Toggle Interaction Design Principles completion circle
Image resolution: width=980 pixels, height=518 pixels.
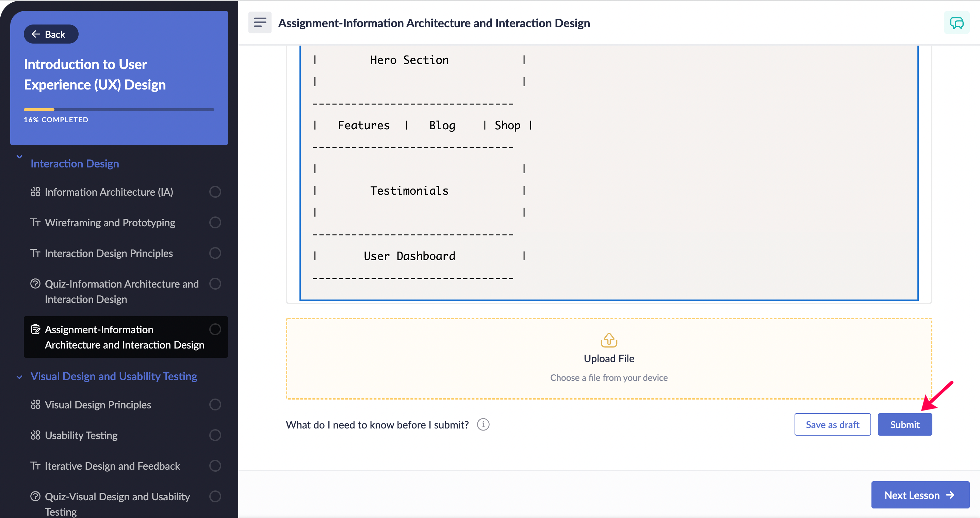(x=215, y=253)
